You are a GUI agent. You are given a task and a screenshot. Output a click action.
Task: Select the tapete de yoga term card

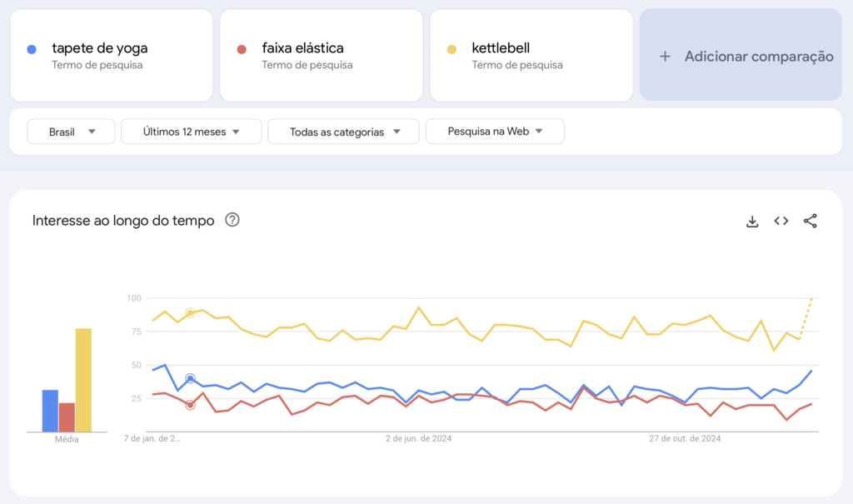111,54
